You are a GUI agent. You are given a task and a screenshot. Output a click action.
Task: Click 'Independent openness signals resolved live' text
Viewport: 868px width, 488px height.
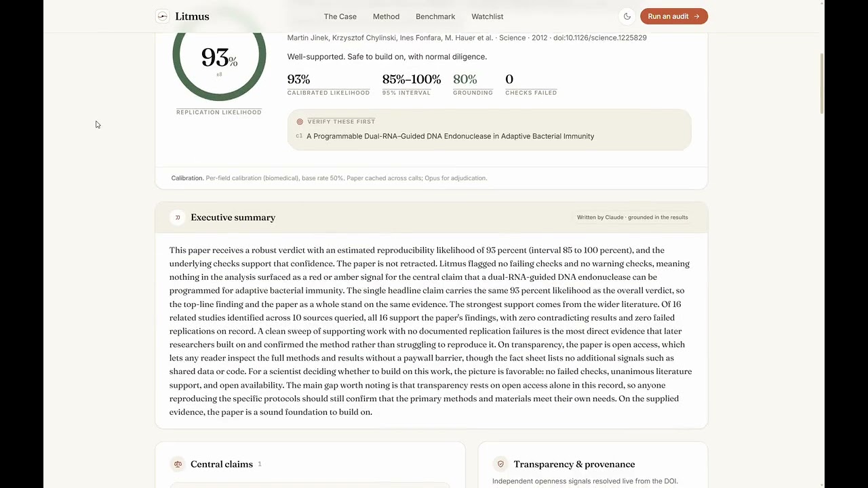coord(585,481)
